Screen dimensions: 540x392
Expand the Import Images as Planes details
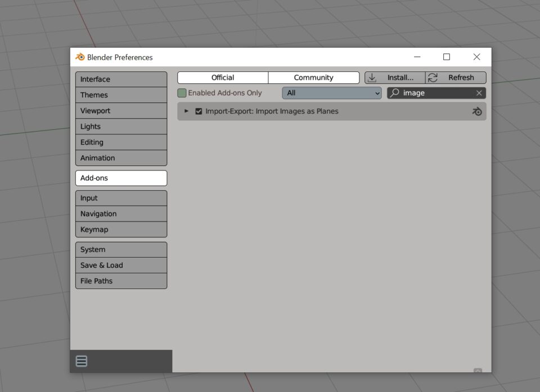[187, 111]
